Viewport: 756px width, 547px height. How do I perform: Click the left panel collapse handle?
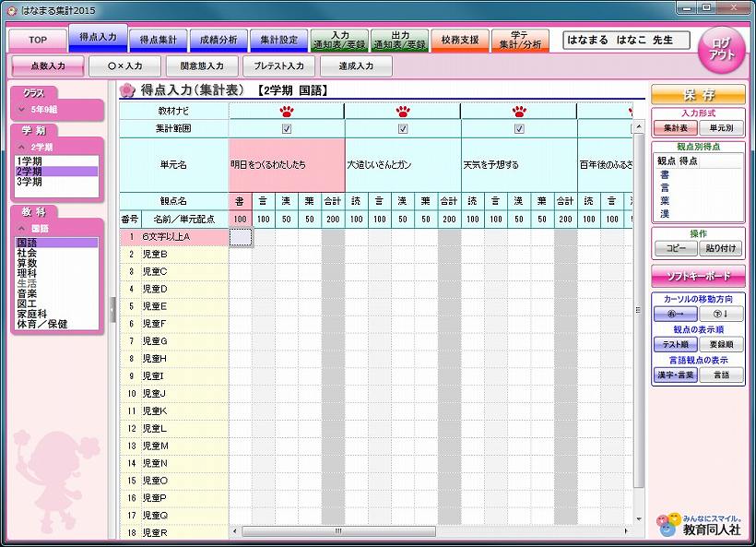click(112, 309)
